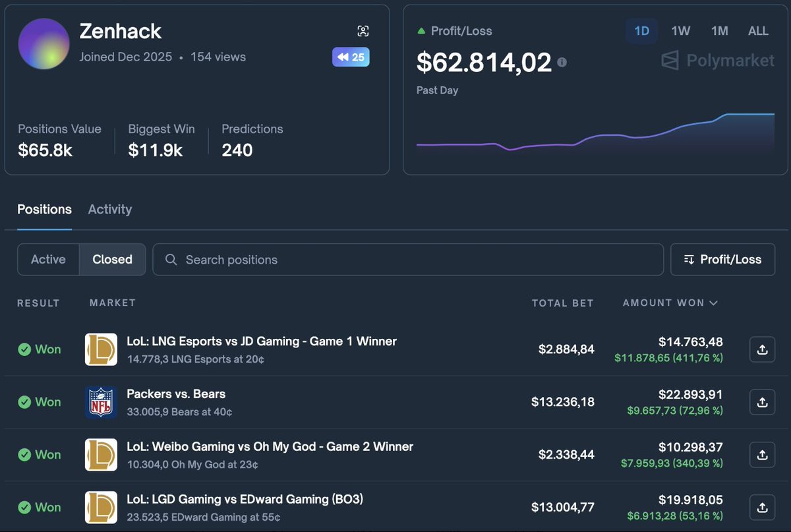Click the TOTAL BET column header
This screenshot has height=532, width=791.
[563, 303]
